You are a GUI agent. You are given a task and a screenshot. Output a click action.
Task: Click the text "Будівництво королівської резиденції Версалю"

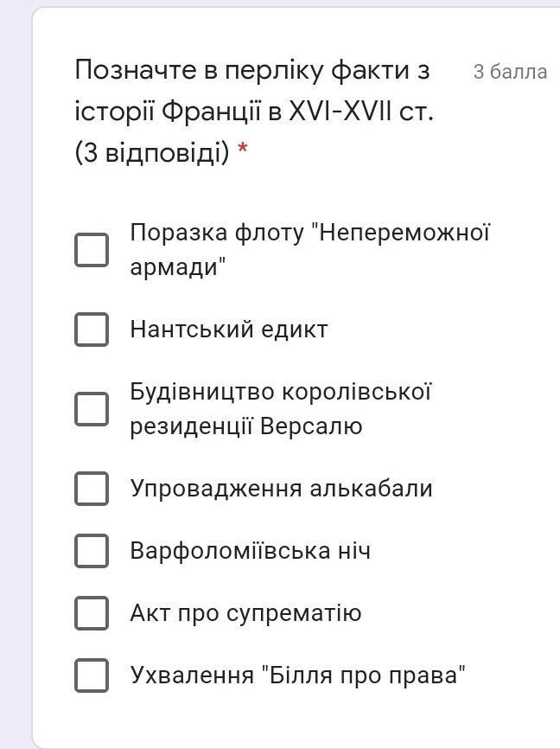281,409
